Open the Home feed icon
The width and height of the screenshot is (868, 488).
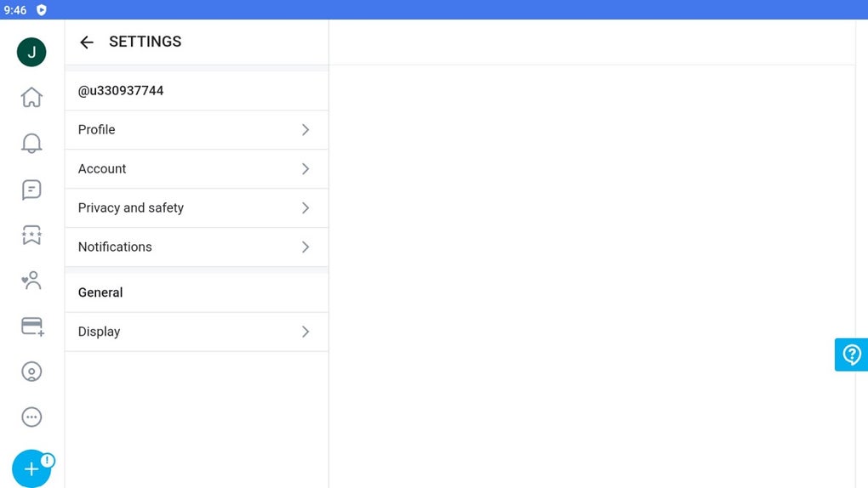click(x=31, y=98)
